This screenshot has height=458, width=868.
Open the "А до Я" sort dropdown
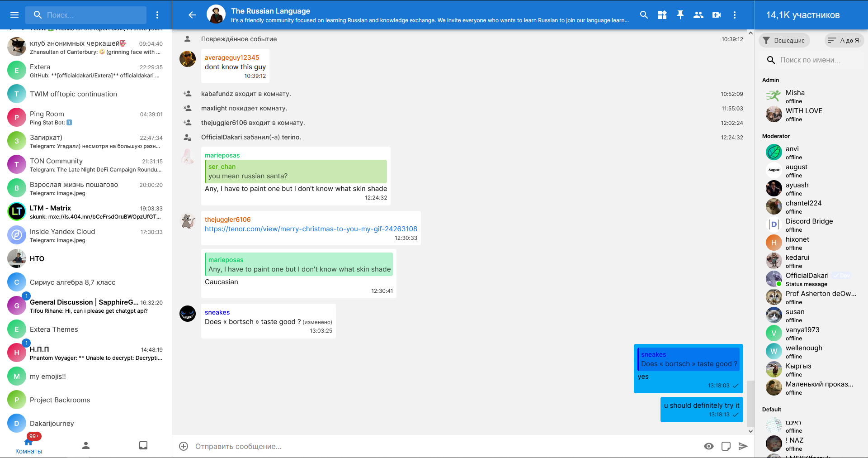point(844,40)
